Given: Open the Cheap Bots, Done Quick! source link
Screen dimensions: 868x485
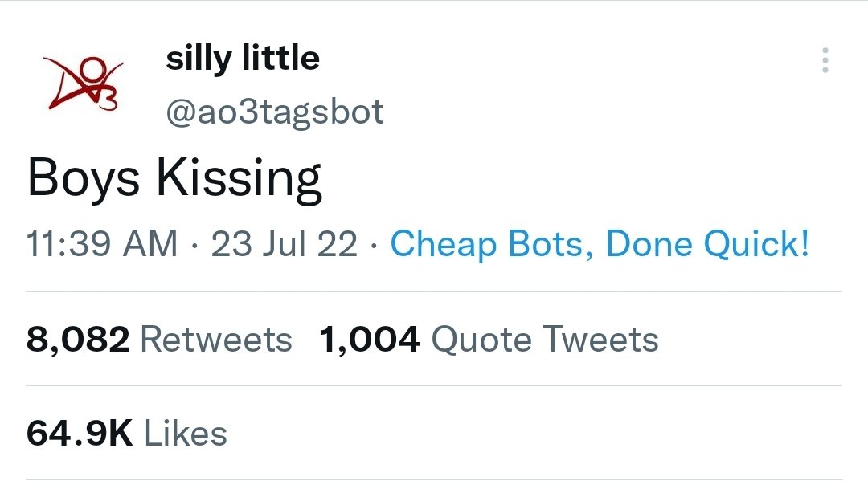Looking at the screenshot, I should pyautogui.click(x=600, y=243).
